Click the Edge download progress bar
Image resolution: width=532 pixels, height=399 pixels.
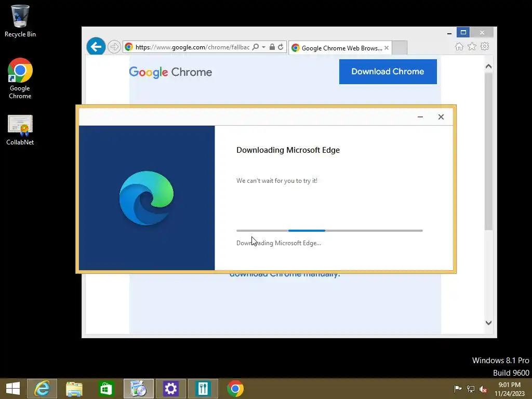pyautogui.click(x=329, y=231)
